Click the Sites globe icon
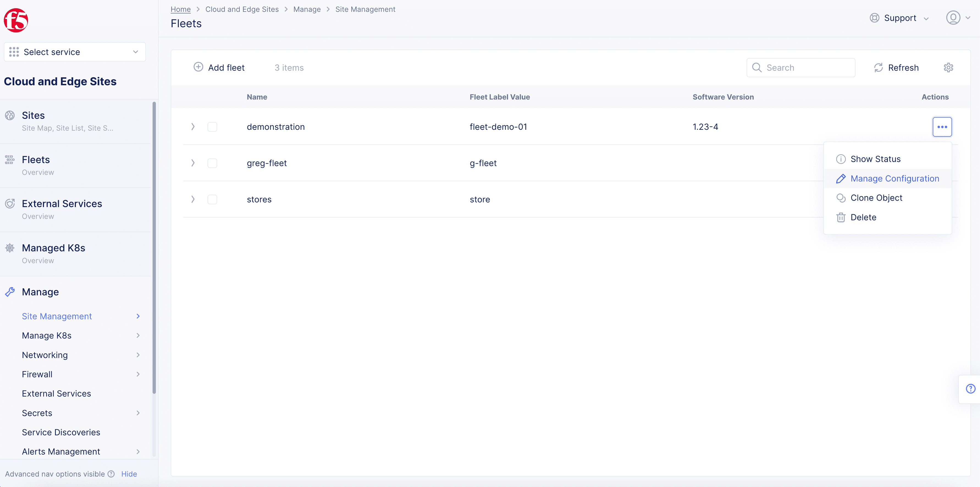980x487 pixels. 10,115
